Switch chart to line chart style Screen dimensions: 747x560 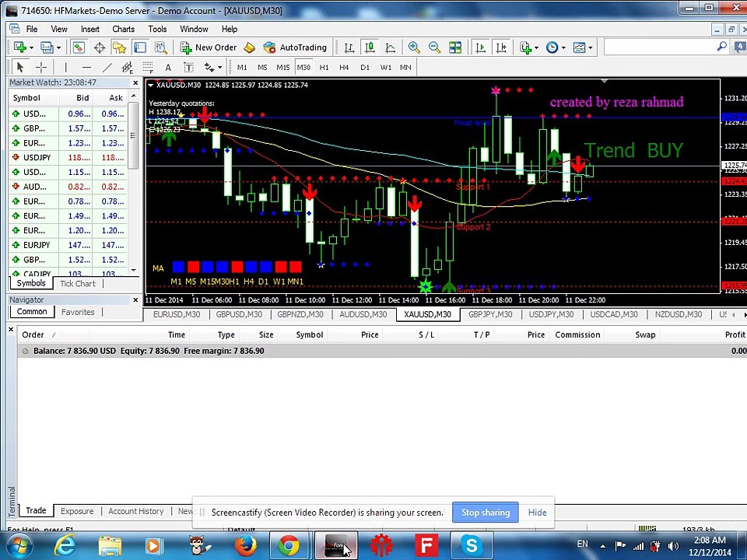click(x=390, y=47)
